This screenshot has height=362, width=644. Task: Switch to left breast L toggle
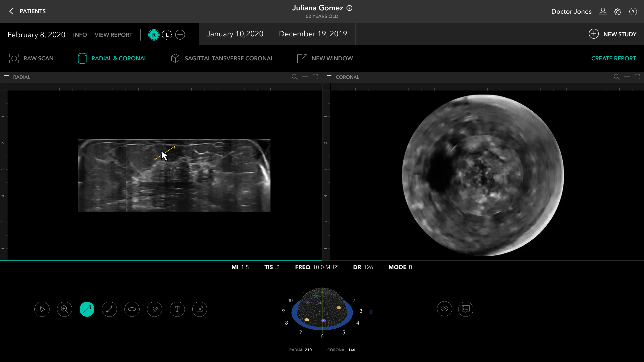(x=167, y=35)
